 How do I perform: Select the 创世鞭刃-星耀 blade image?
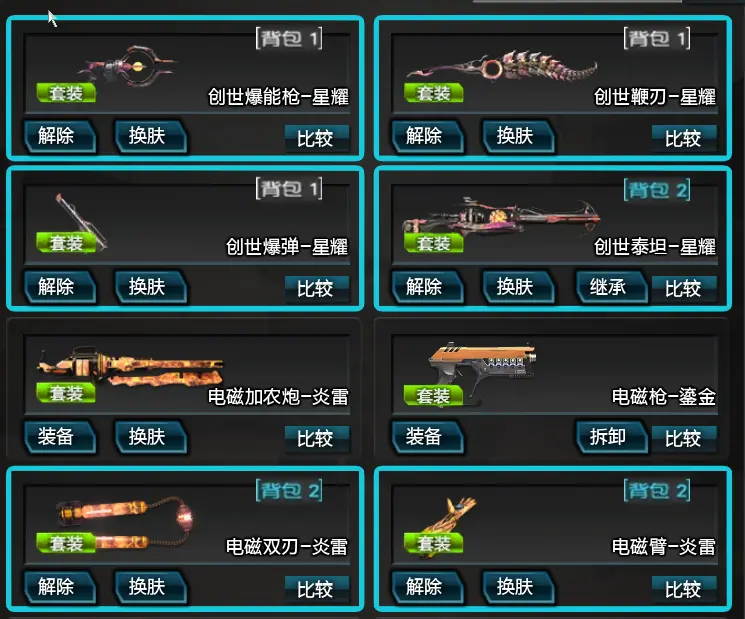pos(501,67)
